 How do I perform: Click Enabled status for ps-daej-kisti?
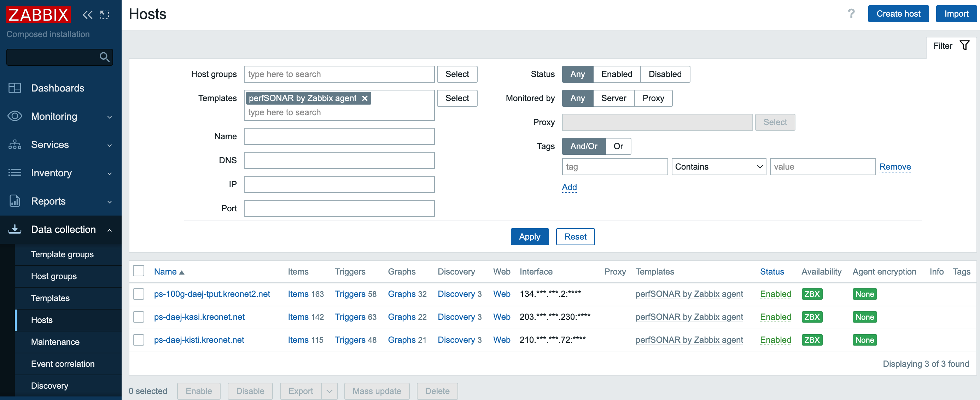click(775, 340)
